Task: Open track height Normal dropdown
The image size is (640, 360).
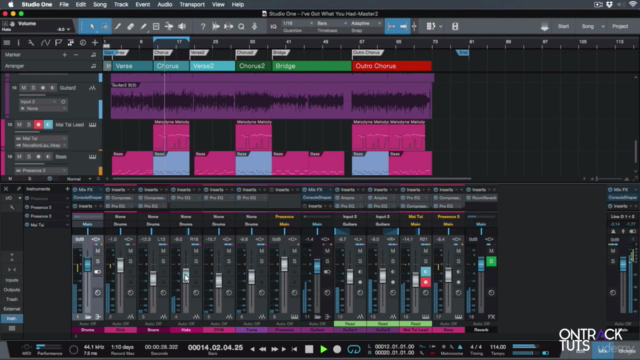Action: pos(79,179)
